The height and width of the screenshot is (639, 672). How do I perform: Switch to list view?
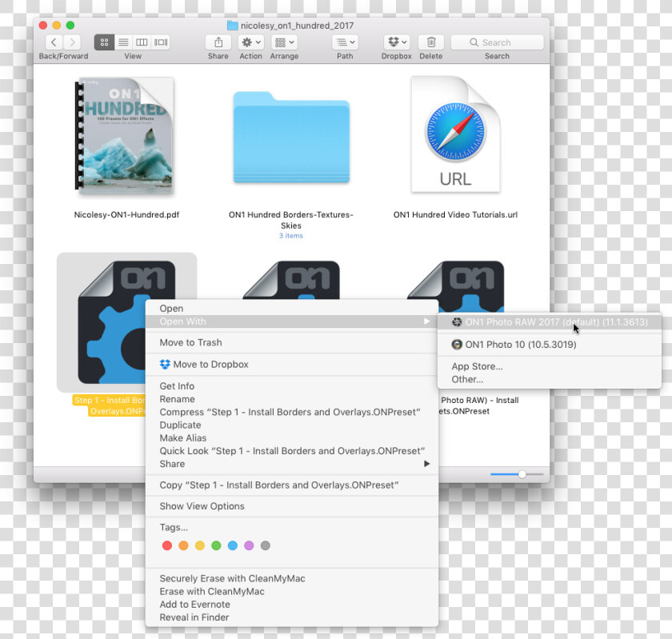(x=123, y=42)
